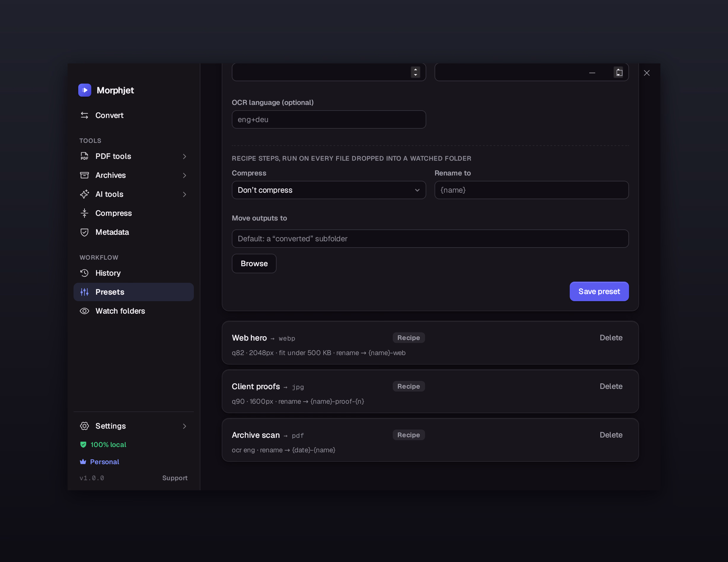Delete the Archive scan preset
Screen dimensions: 728x562
[x=611, y=435]
